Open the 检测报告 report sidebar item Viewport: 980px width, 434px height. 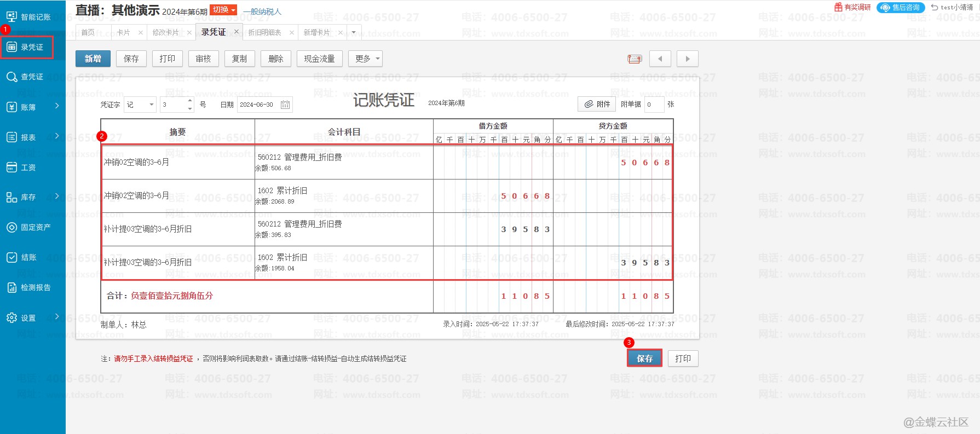[x=28, y=287]
